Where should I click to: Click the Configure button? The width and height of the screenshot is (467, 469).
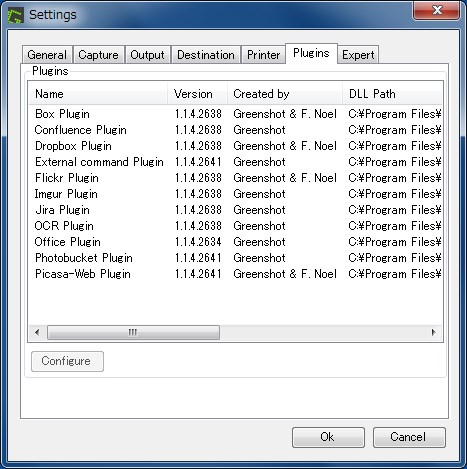67,361
